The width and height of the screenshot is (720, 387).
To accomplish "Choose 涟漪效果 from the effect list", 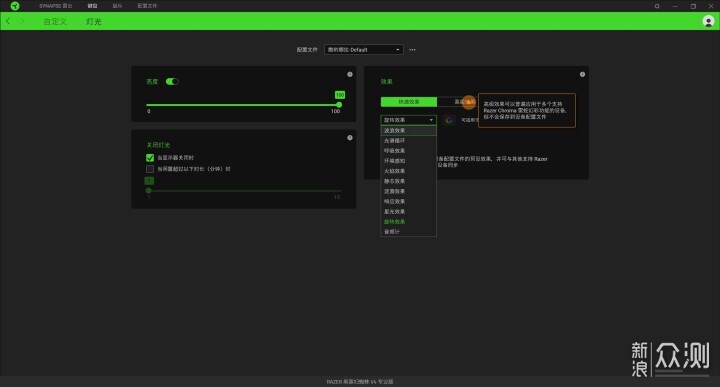I will [x=408, y=191].
